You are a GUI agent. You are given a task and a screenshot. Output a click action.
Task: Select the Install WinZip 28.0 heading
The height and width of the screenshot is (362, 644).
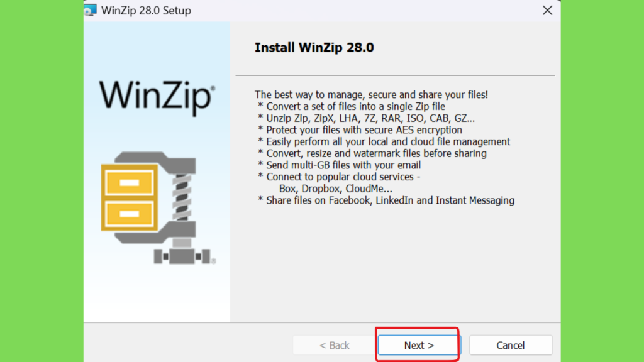point(314,47)
